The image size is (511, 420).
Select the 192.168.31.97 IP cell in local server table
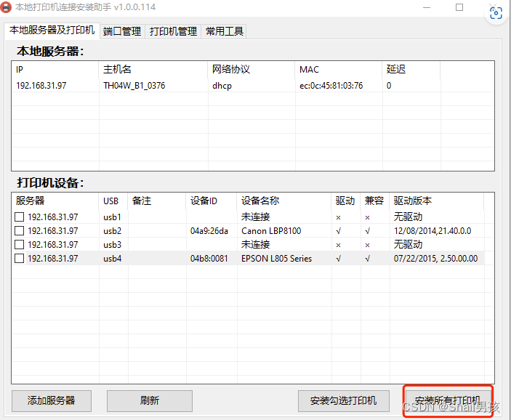(41, 86)
